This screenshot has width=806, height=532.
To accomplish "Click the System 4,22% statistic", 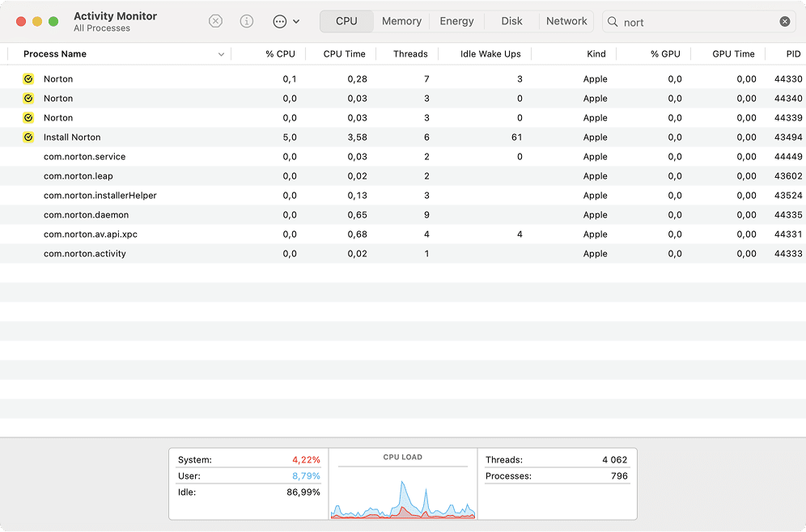I will [248, 459].
